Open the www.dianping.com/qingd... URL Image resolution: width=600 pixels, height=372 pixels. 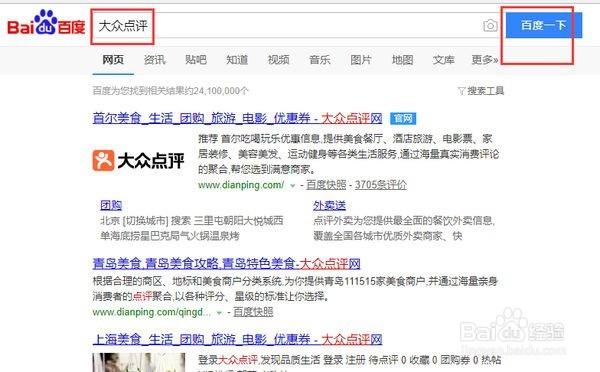point(152,312)
